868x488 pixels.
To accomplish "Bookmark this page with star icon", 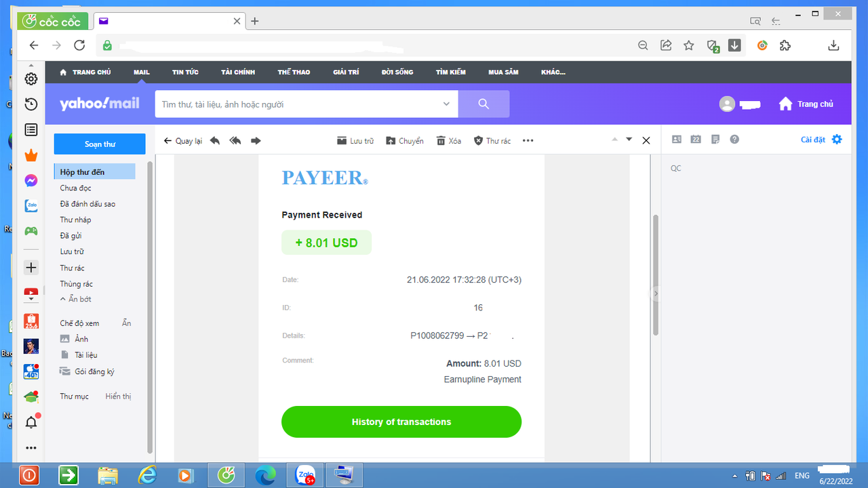I will (689, 45).
